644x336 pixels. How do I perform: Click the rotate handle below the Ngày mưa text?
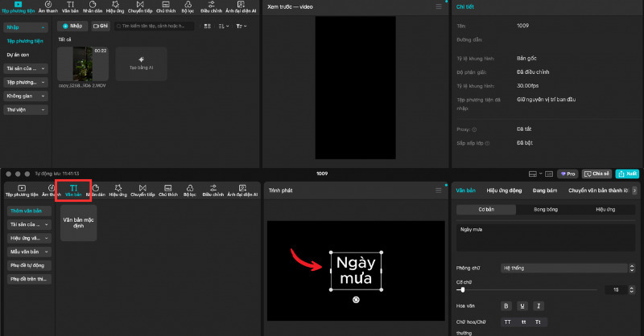coord(356,299)
